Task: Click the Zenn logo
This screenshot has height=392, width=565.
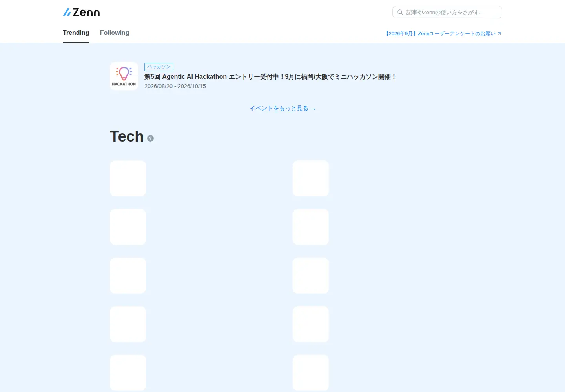Action: 81,12
